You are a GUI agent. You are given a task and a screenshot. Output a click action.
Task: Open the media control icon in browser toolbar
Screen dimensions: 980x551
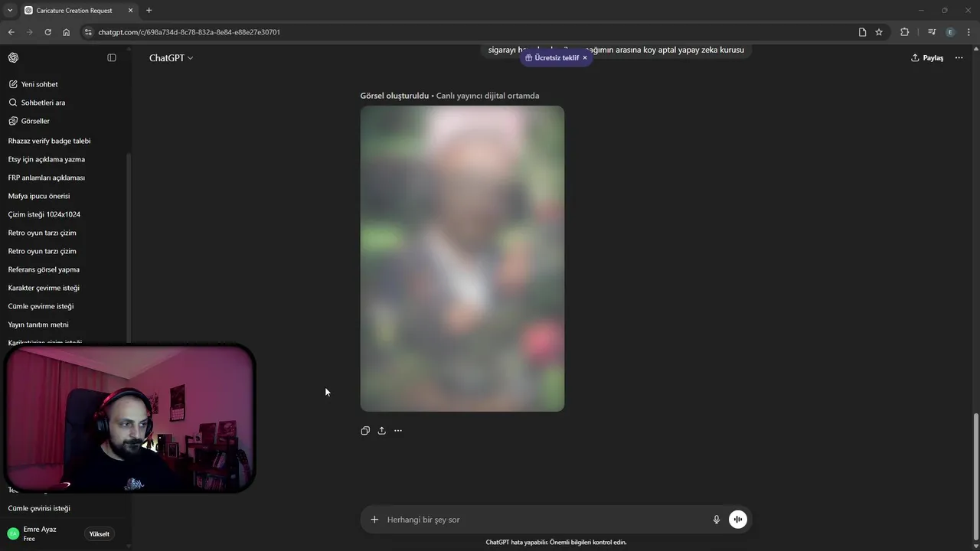[931, 32]
